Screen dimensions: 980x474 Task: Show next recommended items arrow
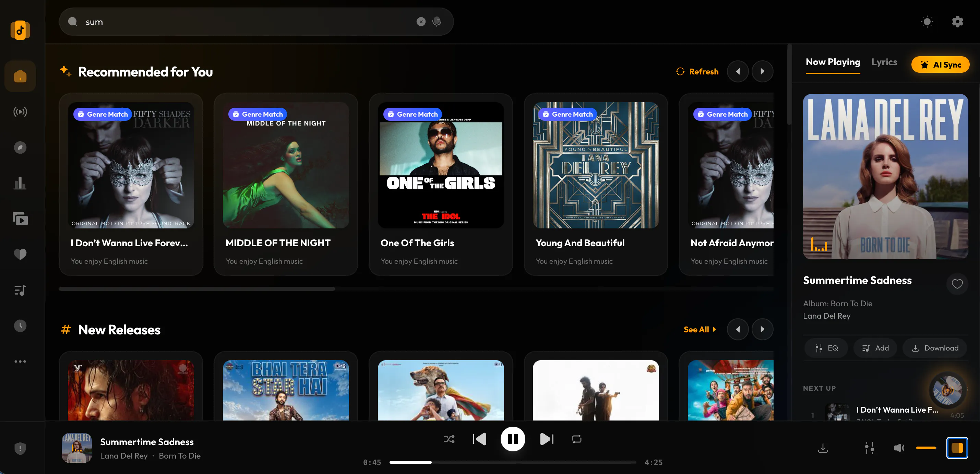point(762,72)
